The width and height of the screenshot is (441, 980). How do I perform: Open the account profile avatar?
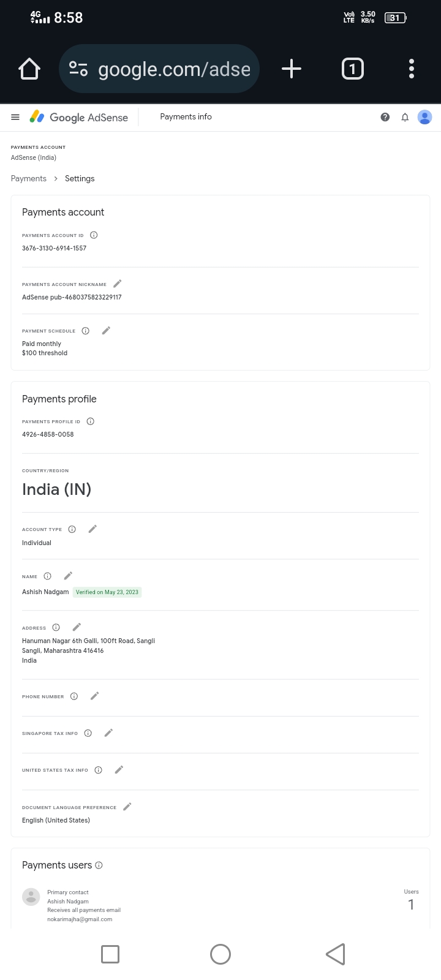click(424, 117)
